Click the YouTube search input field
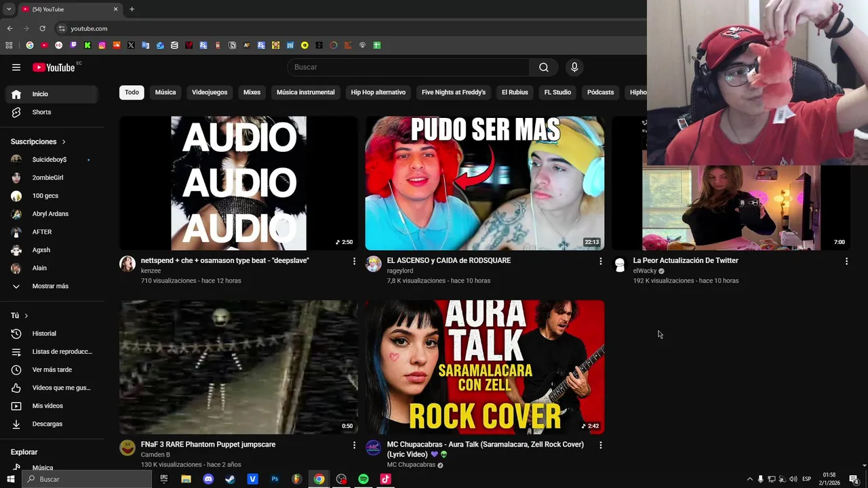The height and width of the screenshot is (488, 868). tap(409, 67)
